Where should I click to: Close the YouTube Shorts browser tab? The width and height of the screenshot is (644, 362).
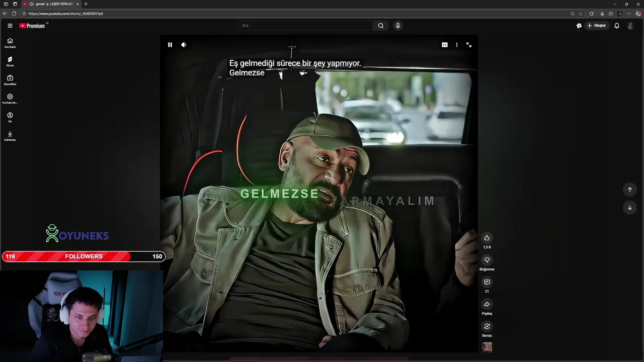77,4
